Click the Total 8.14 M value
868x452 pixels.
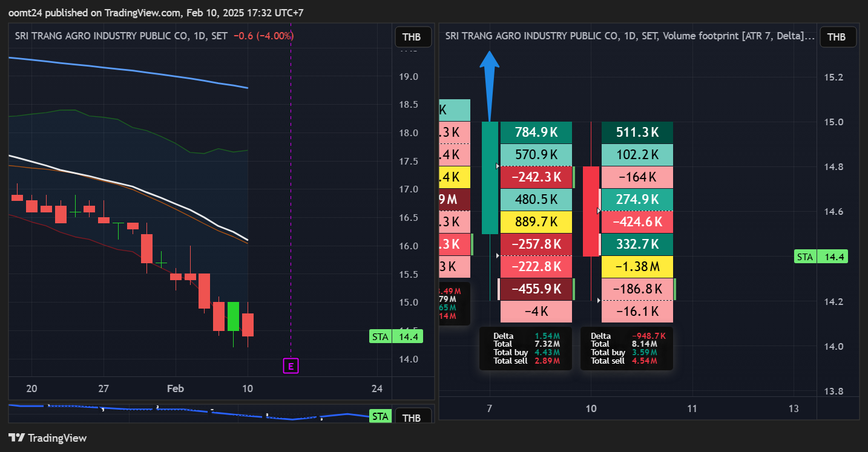[x=648, y=344]
